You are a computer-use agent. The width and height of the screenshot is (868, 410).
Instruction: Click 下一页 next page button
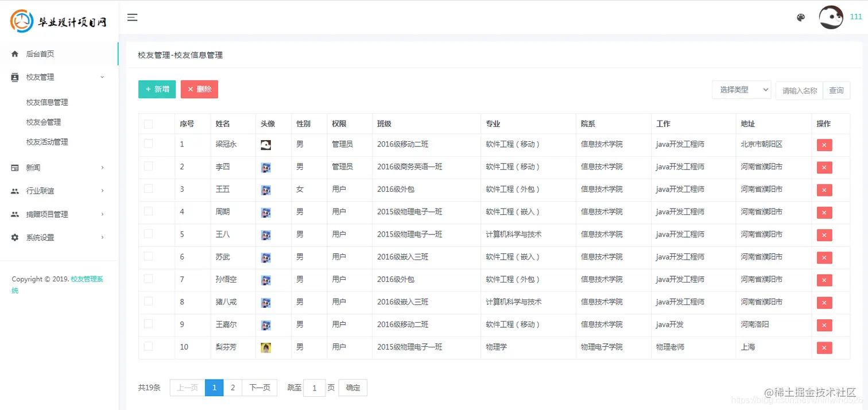click(x=259, y=388)
